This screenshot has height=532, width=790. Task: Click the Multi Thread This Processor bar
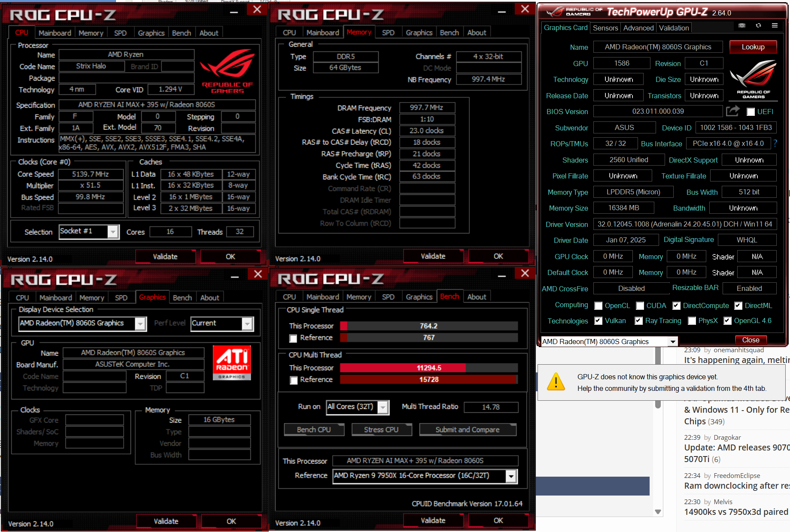[x=429, y=368]
